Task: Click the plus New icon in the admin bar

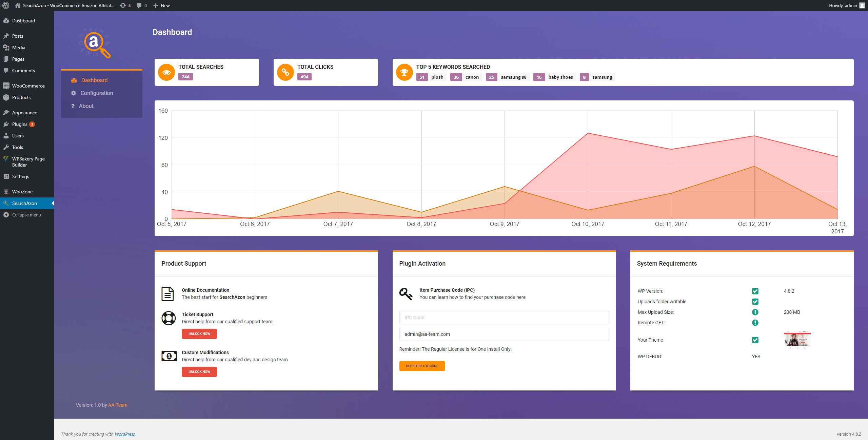Action: click(156, 5)
